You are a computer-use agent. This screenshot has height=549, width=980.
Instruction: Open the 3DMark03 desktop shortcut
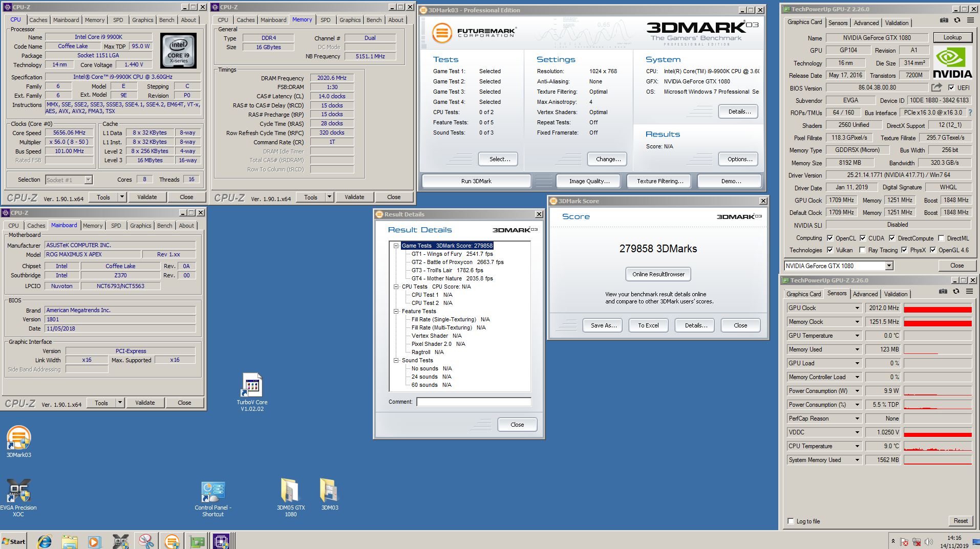19,441
